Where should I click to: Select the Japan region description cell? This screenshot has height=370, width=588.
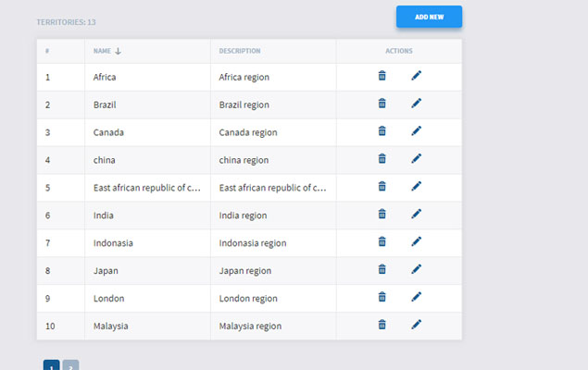pyautogui.click(x=245, y=271)
